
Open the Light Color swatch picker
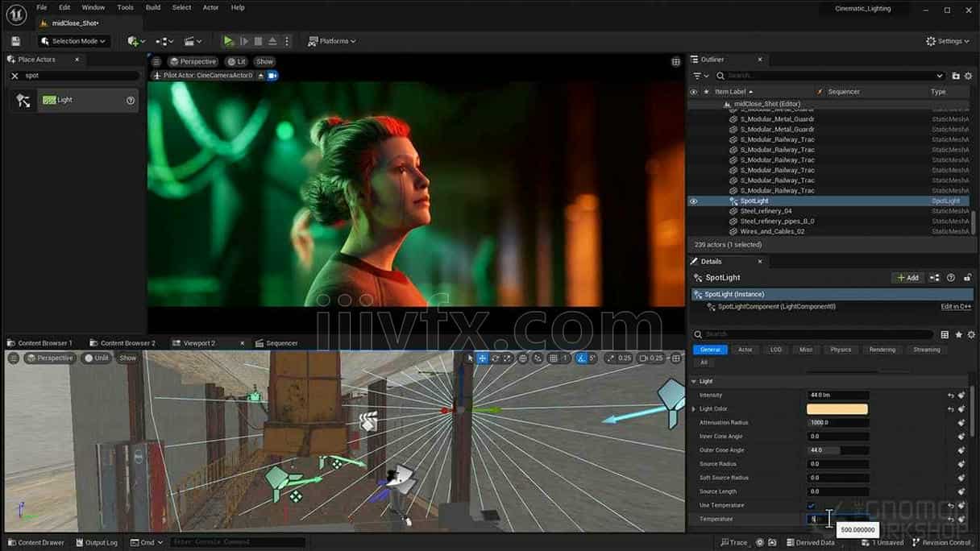(837, 409)
